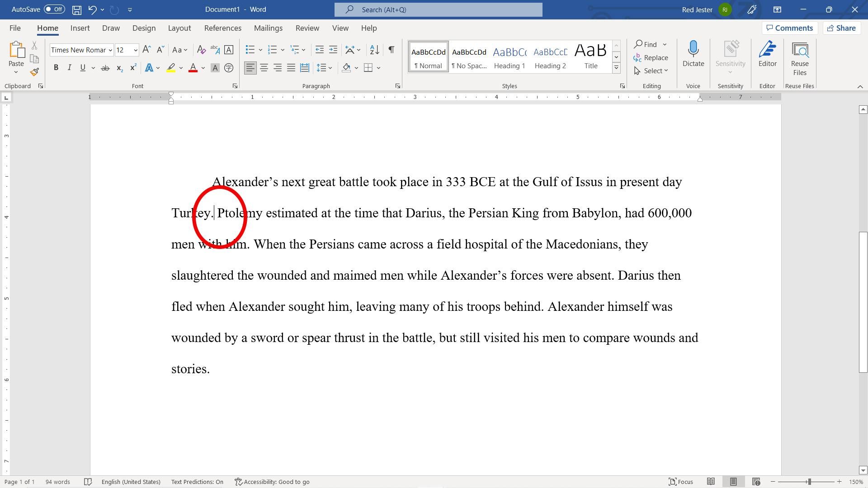868x488 pixels.
Task: Open the font size dropdown
Action: click(x=135, y=50)
